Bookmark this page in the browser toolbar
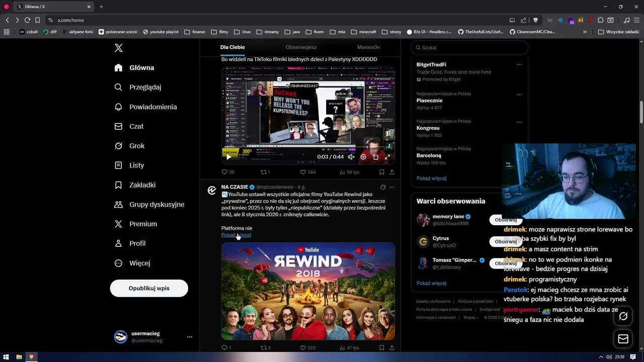 37,20
